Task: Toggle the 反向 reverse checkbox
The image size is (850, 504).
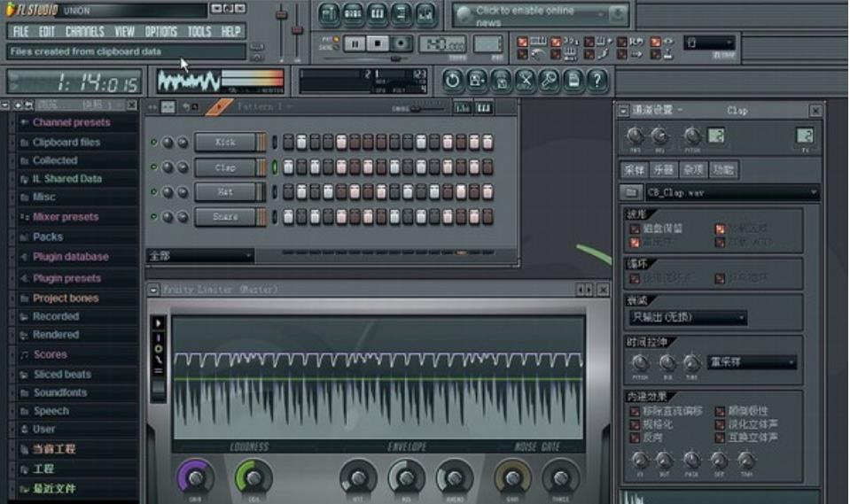Action: (x=635, y=438)
